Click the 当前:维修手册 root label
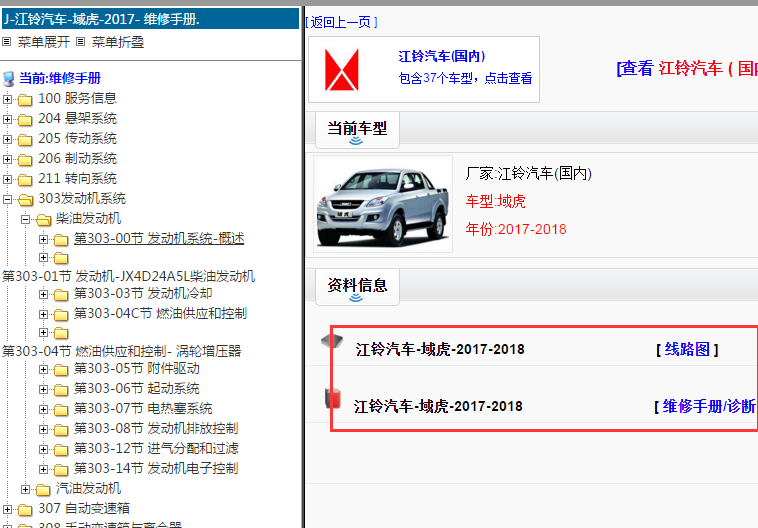 (60, 78)
